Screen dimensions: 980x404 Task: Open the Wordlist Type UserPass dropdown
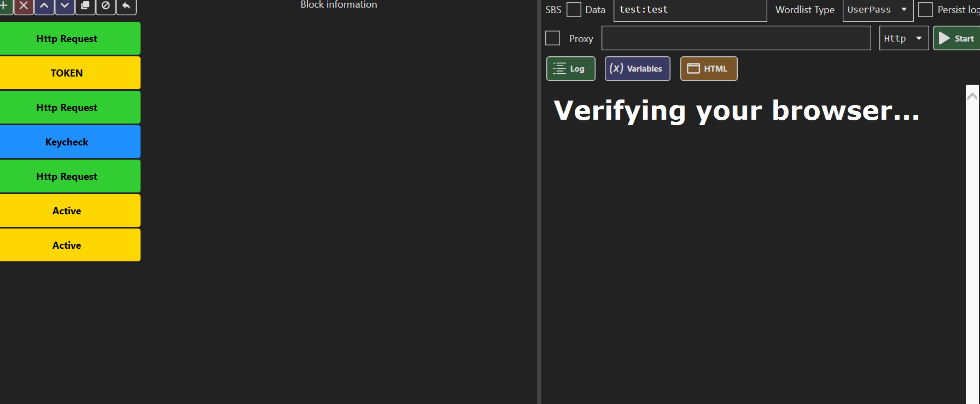pos(878,9)
